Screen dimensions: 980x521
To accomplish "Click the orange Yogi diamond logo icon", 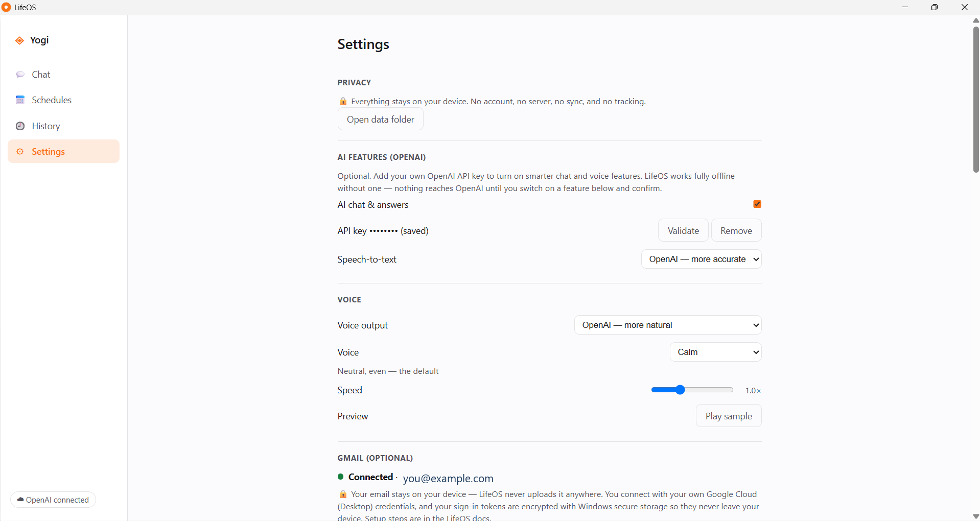I will (19, 41).
